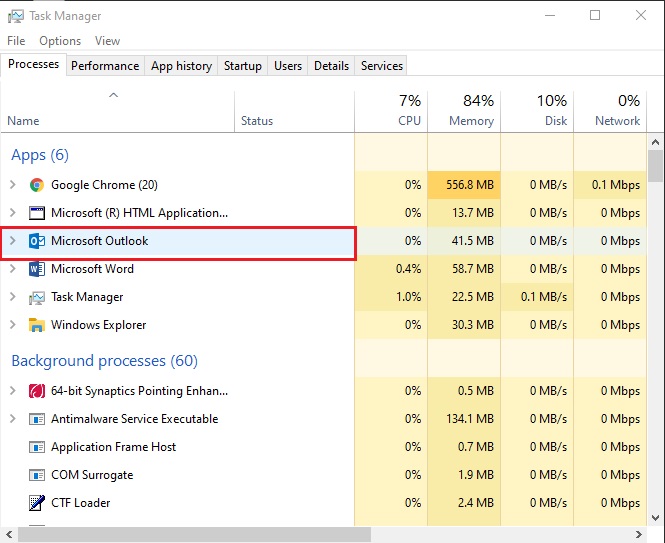Switch to the Performance tab
Screen dimensions: 665x543
[105, 66]
